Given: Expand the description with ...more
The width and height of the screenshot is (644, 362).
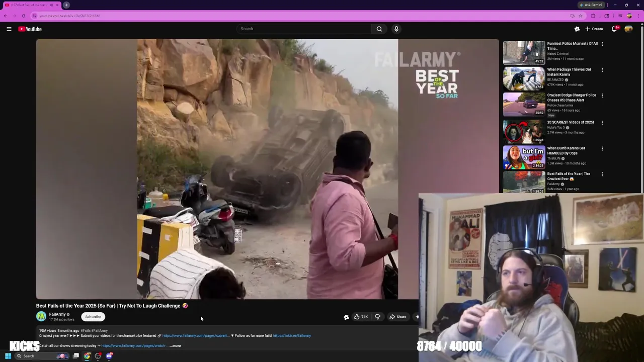Looking at the screenshot, I should click(x=175, y=345).
